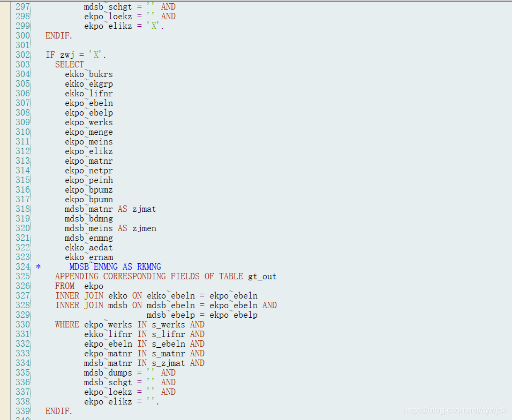Image resolution: width=512 pixels, height=420 pixels.
Task: Click IF zwj condition on line 302
Action: click(76, 55)
